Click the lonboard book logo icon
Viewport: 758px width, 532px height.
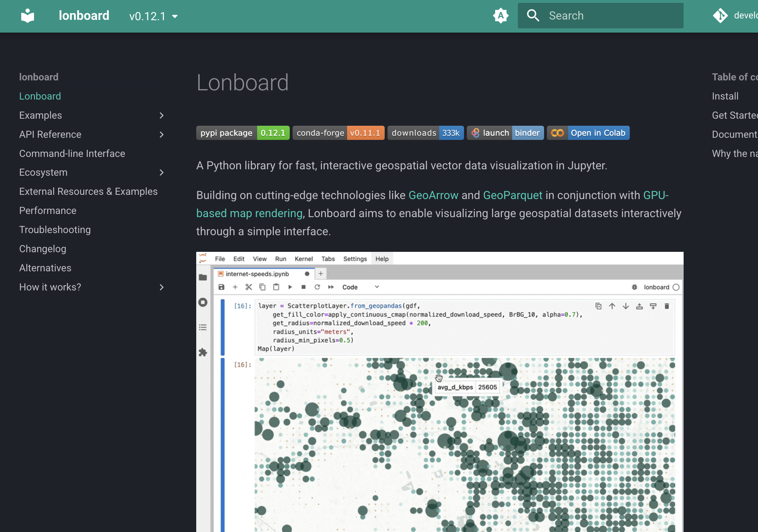[28, 16]
